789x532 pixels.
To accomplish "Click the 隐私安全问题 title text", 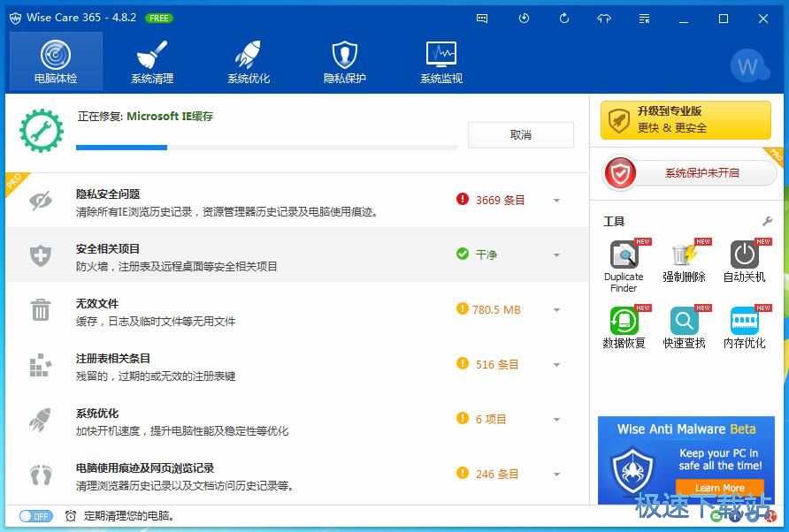I will [x=108, y=194].
